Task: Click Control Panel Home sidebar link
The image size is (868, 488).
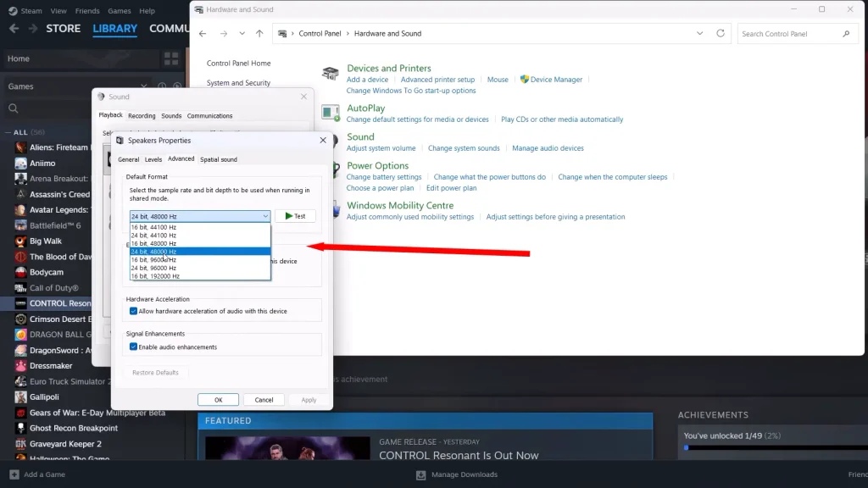Action: click(x=238, y=63)
